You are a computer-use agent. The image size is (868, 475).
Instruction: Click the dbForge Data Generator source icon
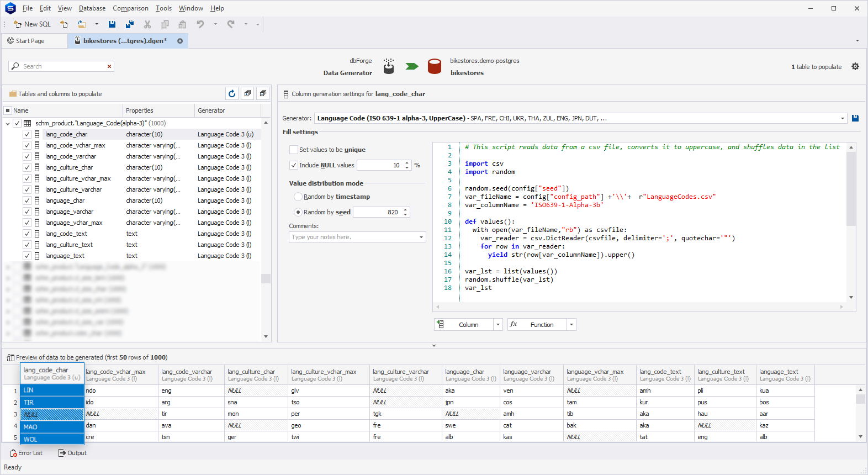[x=389, y=66]
